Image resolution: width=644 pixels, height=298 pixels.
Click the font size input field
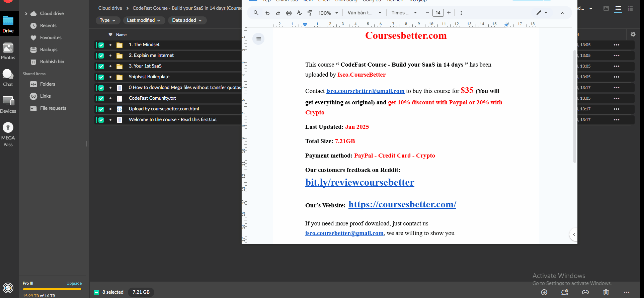click(x=438, y=13)
